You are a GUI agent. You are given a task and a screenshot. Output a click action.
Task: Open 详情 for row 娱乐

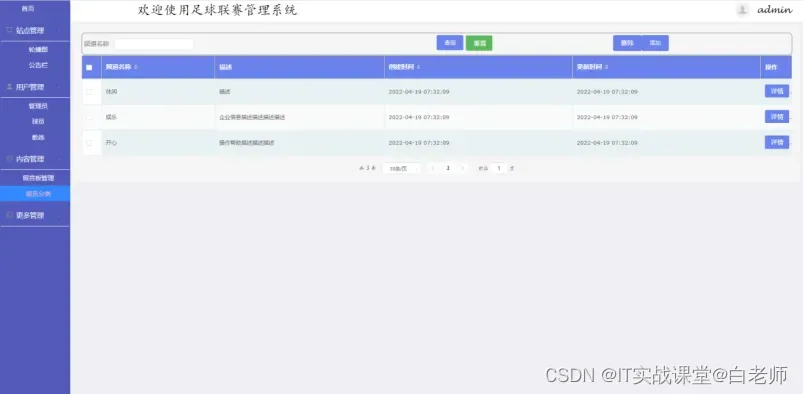click(x=777, y=117)
